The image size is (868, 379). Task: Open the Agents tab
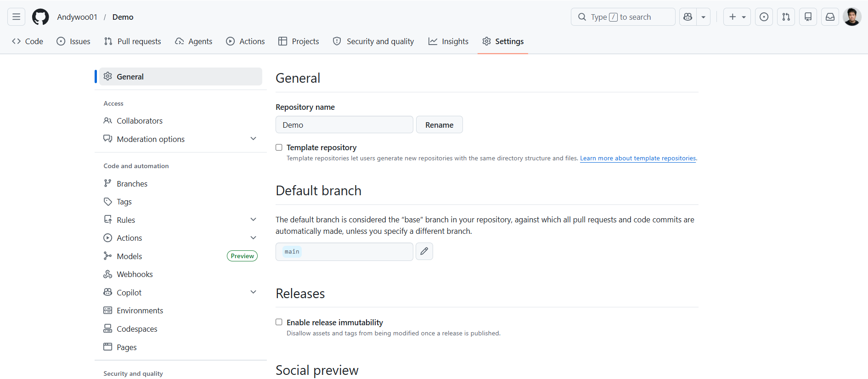(193, 41)
